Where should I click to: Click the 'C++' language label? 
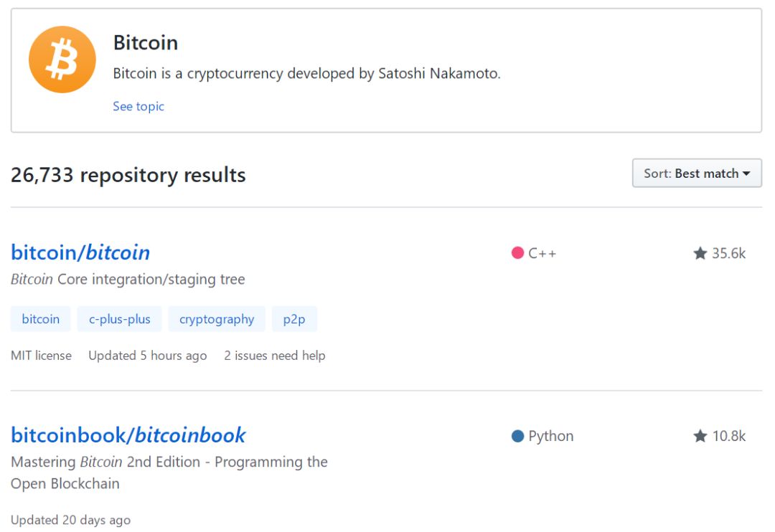coord(542,253)
